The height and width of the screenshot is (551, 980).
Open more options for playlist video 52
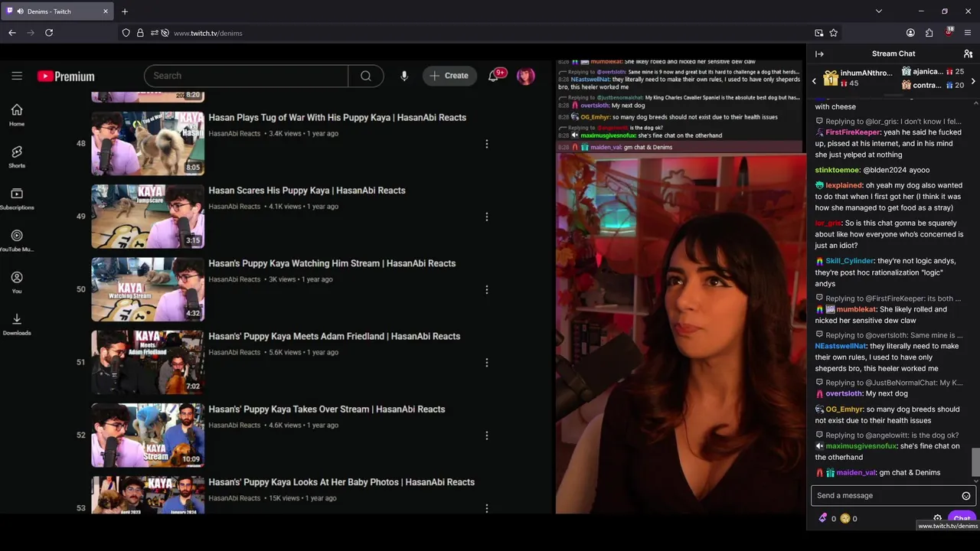tap(486, 435)
